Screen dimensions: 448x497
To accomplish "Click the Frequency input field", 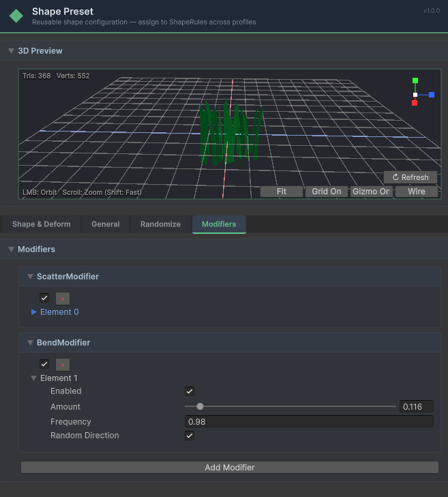I will tap(309, 421).
